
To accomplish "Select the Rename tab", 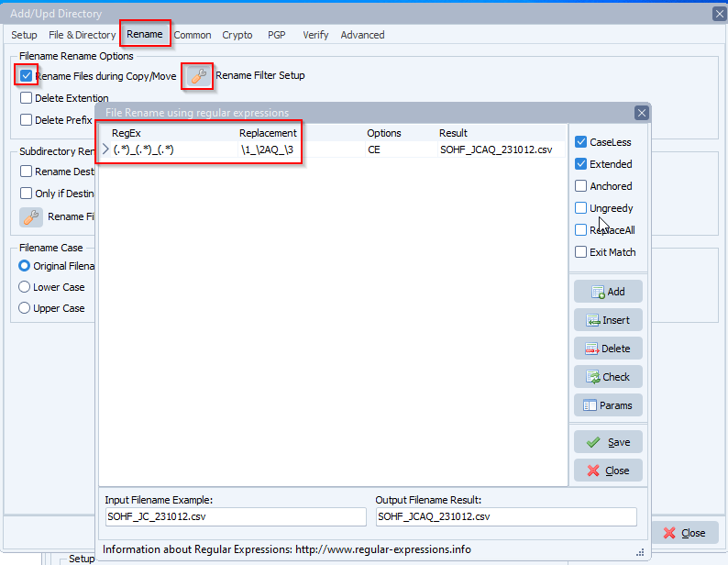I will point(145,34).
